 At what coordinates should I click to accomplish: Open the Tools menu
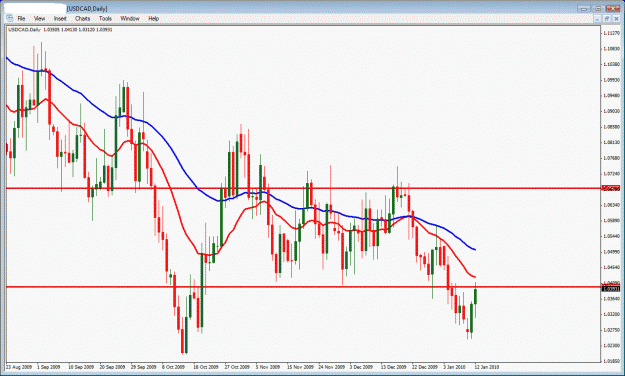pyautogui.click(x=105, y=18)
